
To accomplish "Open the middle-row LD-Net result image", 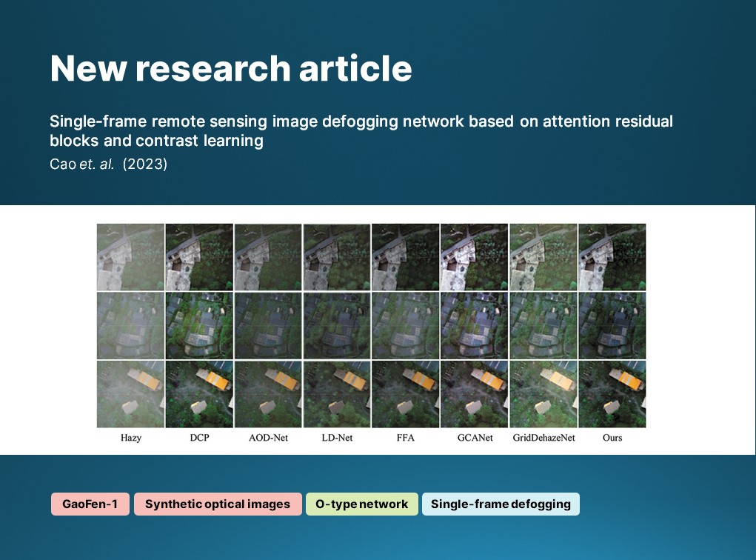I will tap(337, 326).
